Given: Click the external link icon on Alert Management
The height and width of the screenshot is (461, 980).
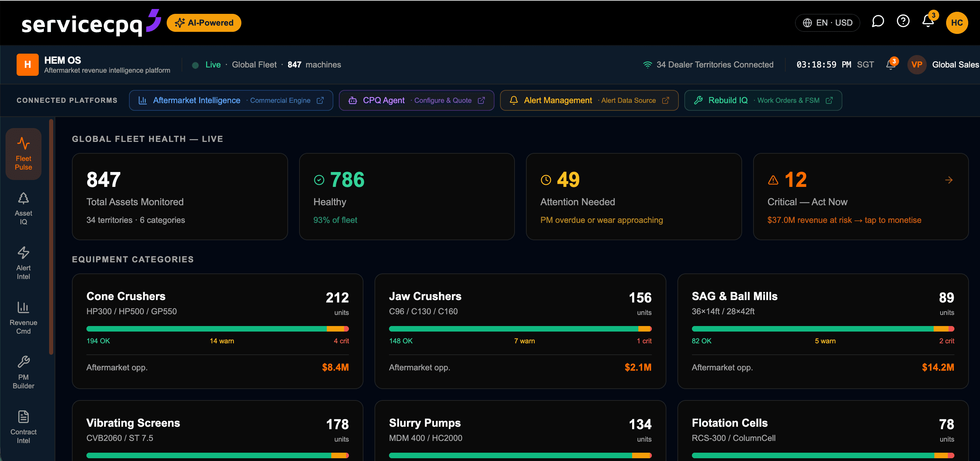Looking at the screenshot, I should (x=665, y=100).
